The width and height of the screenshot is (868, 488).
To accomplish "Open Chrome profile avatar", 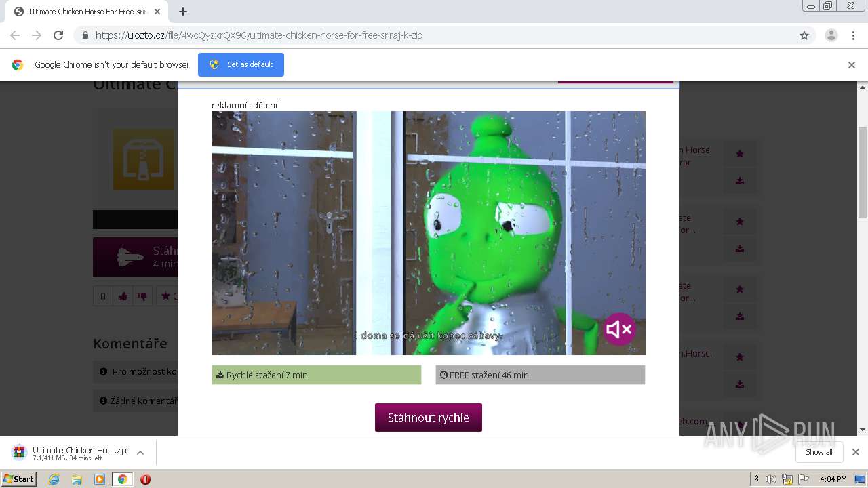I will click(831, 35).
